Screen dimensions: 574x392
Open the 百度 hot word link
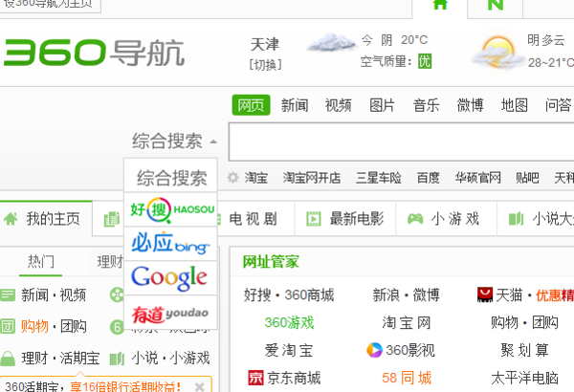tap(429, 178)
